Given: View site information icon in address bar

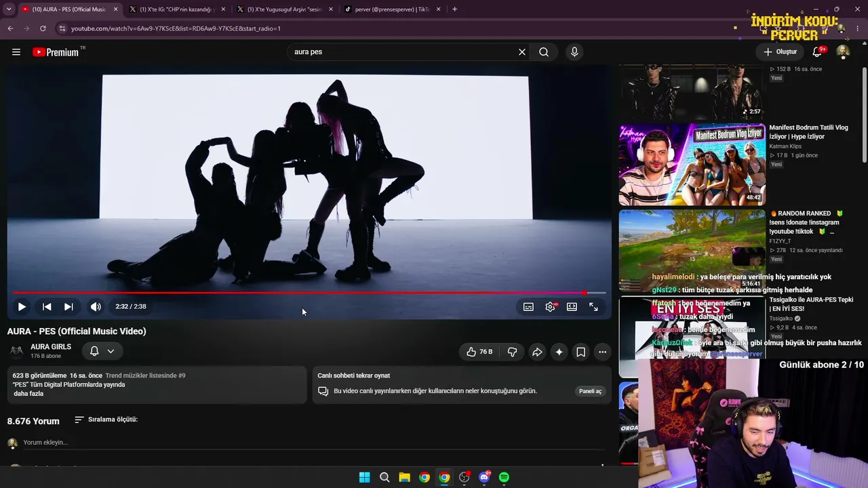Looking at the screenshot, I should click(62, 28).
